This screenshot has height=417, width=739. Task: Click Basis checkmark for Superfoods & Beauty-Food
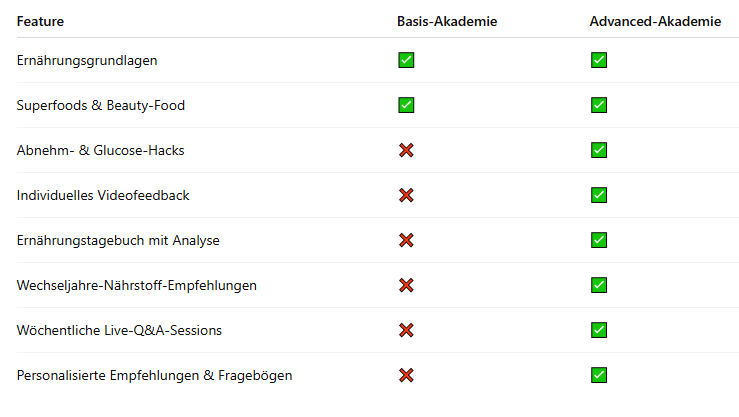[406, 105]
